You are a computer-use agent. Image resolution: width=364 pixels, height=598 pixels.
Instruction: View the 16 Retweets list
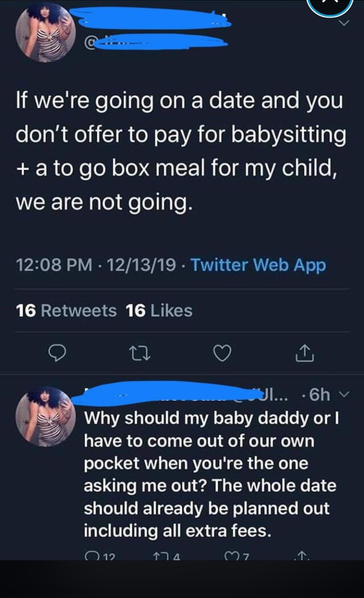click(x=66, y=311)
